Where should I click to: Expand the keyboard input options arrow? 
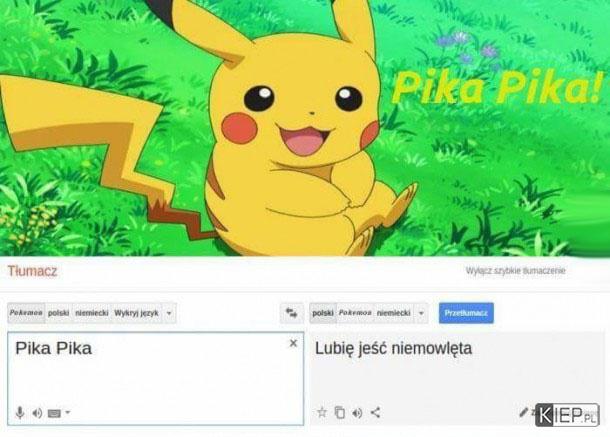click(68, 412)
